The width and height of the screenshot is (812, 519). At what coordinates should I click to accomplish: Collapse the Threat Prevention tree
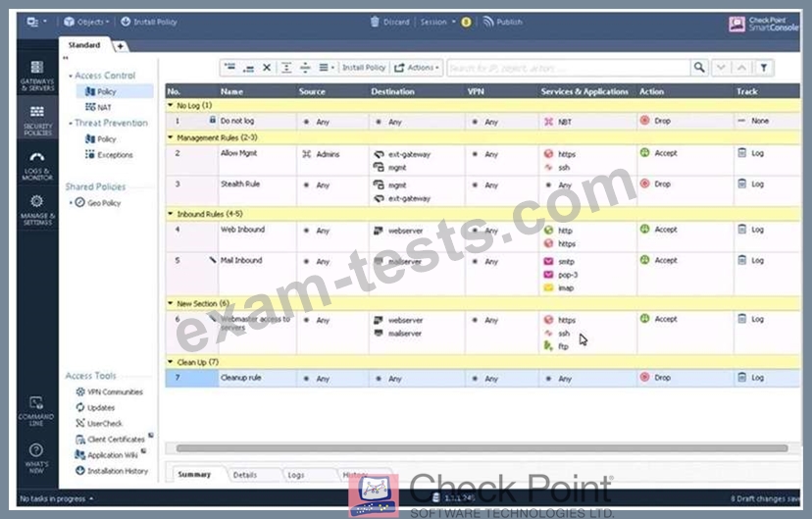pos(71,124)
